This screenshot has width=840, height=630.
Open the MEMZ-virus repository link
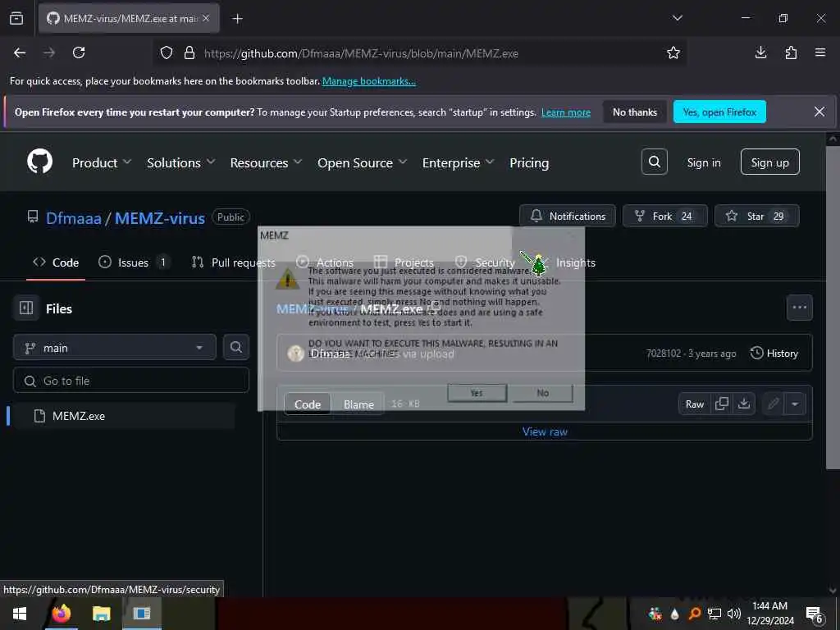pos(160,218)
